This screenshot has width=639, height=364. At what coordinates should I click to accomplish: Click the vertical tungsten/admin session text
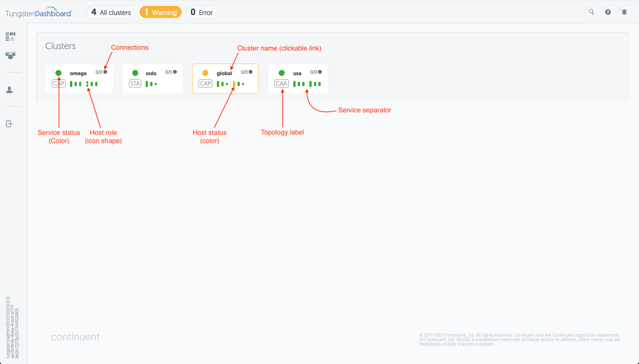(12, 328)
